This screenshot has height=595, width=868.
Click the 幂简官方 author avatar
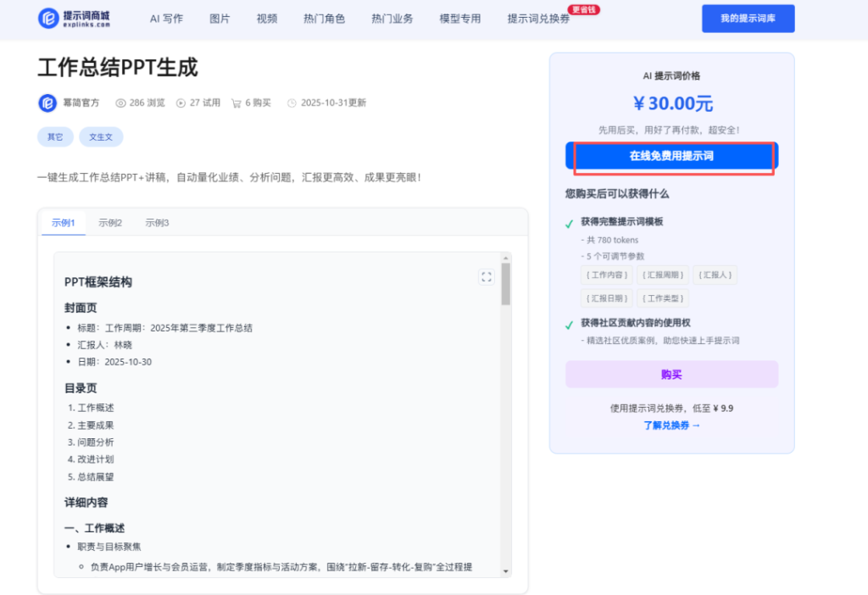tap(47, 103)
